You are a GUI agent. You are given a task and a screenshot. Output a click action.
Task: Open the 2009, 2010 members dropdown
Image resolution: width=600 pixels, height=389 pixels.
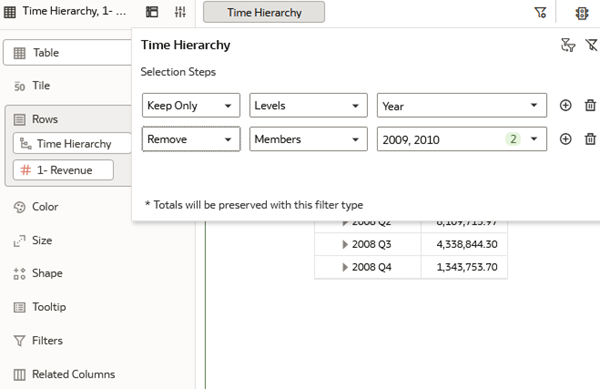(x=462, y=139)
